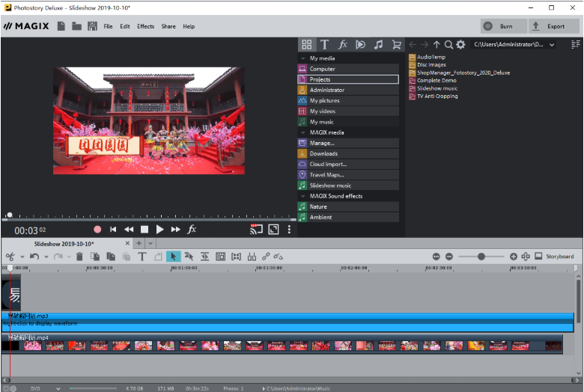Viewport: 584px width, 392px height.
Task: Open the Effects menu
Action: pos(146,26)
